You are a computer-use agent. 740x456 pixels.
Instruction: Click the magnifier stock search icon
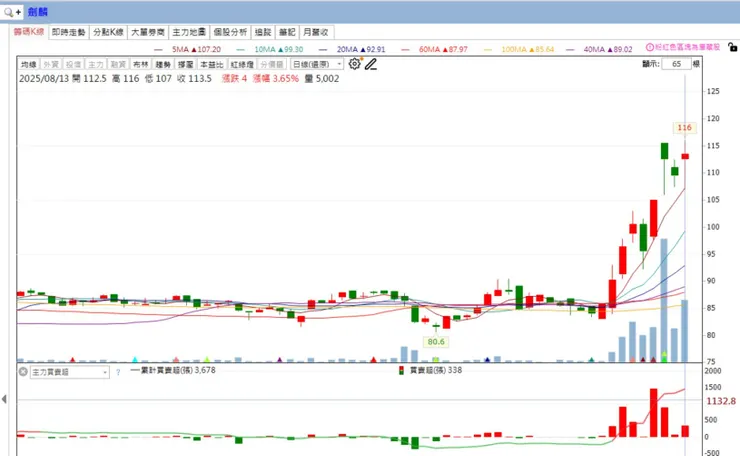tap(8, 12)
